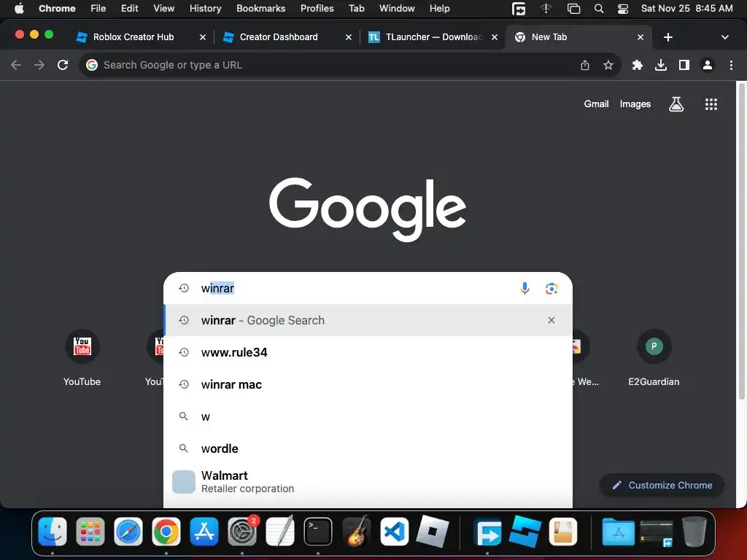Open the profile avatar menu
This screenshot has height=560, width=747.
708,65
